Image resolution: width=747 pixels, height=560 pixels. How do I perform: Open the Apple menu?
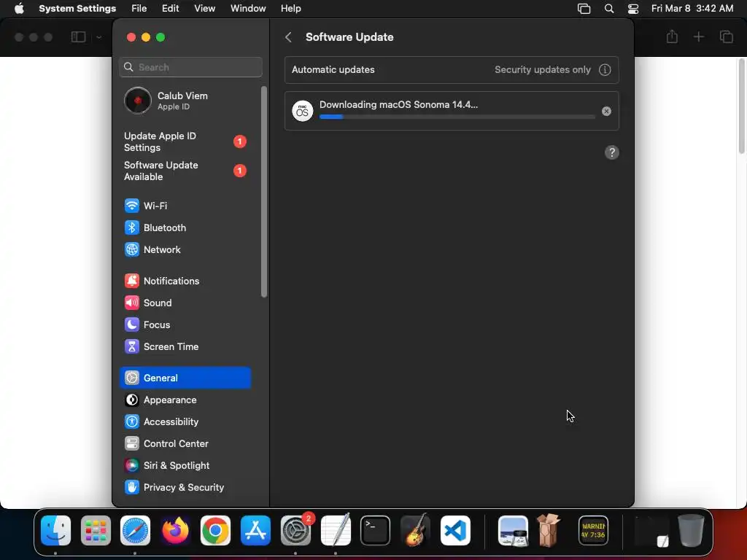19,9
